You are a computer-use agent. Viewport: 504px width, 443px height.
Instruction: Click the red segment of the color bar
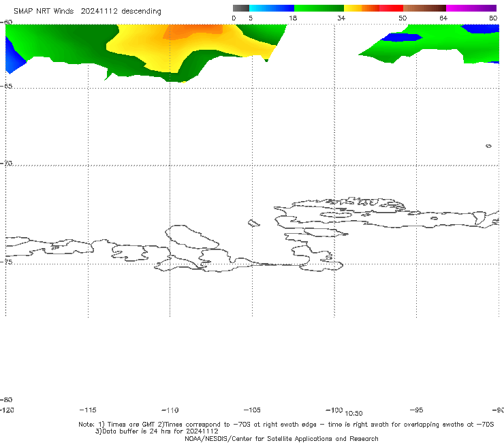(x=391, y=8)
